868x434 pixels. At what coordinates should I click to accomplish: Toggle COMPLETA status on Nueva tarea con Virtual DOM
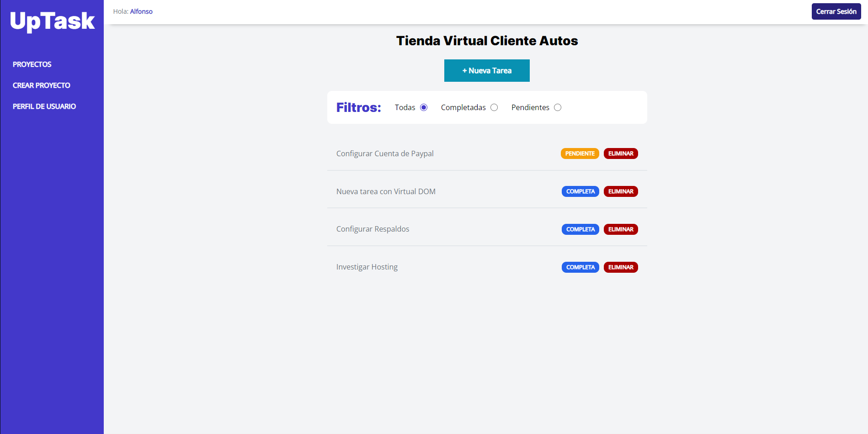[580, 191]
